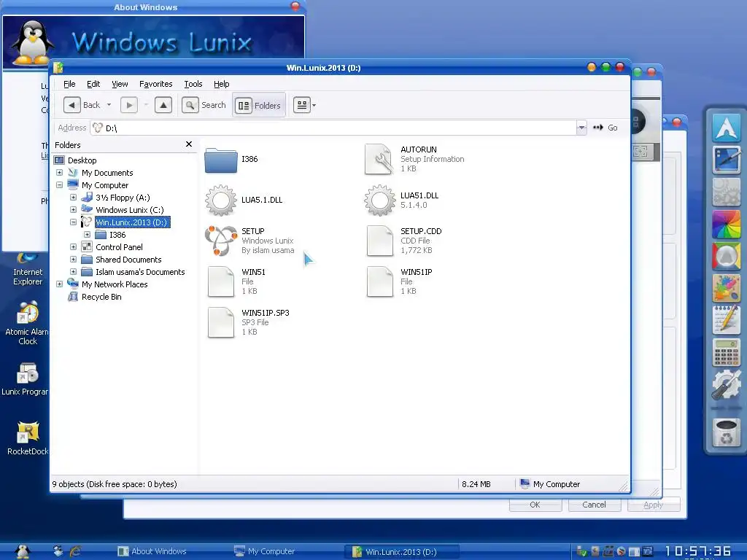Select the WIN51IP.SP3 file icon
The height and width of the screenshot is (560, 747).
tap(221, 323)
